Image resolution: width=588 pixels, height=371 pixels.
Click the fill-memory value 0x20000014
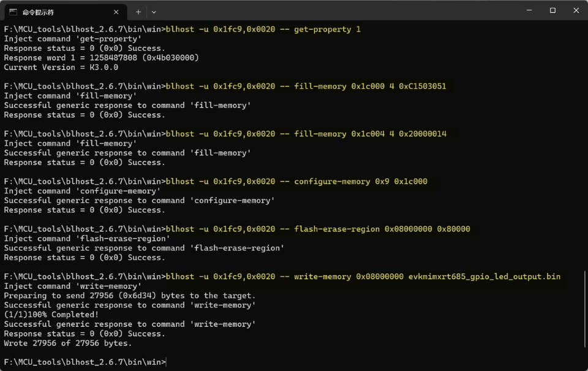[x=422, y=134]
